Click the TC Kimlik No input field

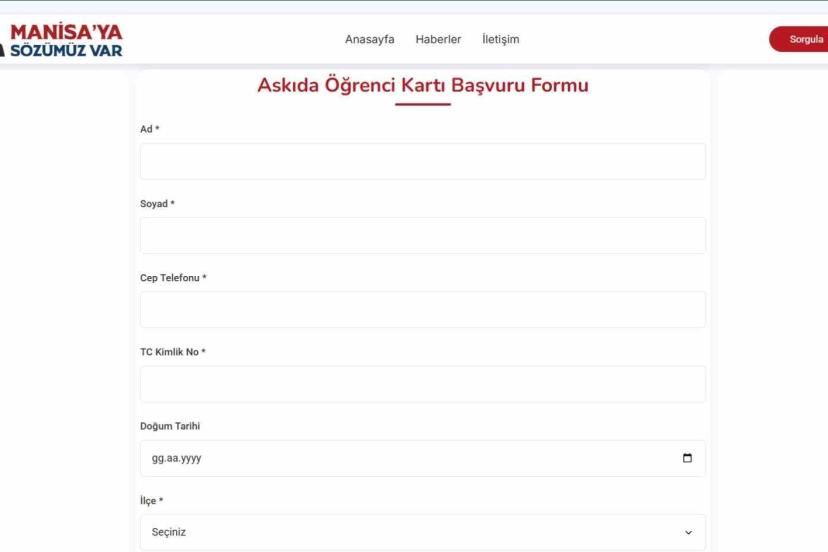coord(422,384)
